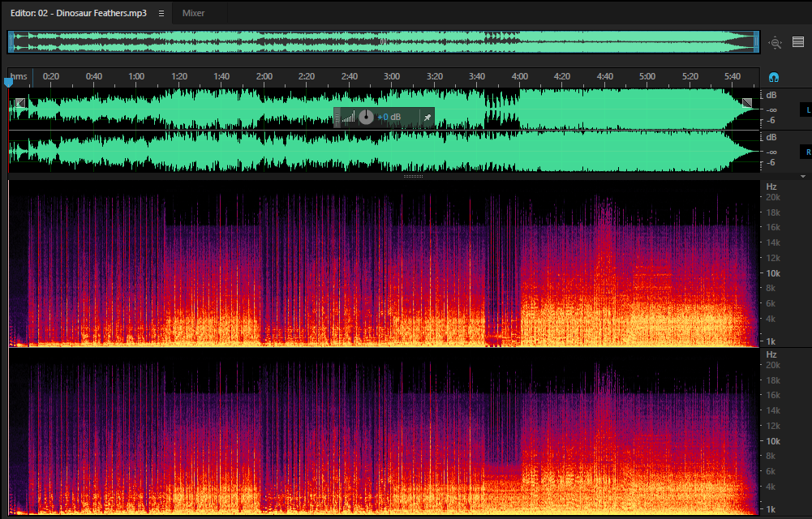Pin the HUD with the pushpin icon

click(427, 118)
